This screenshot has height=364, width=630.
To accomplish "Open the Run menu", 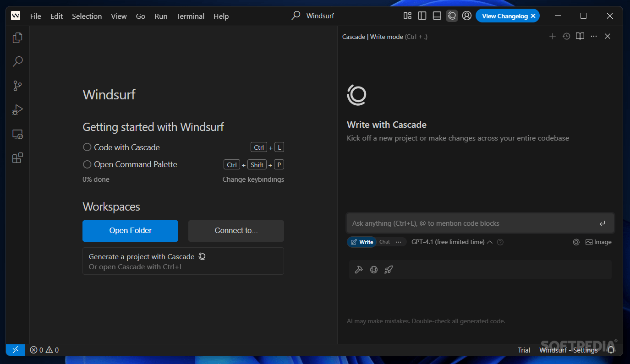I will click(161, 16).
